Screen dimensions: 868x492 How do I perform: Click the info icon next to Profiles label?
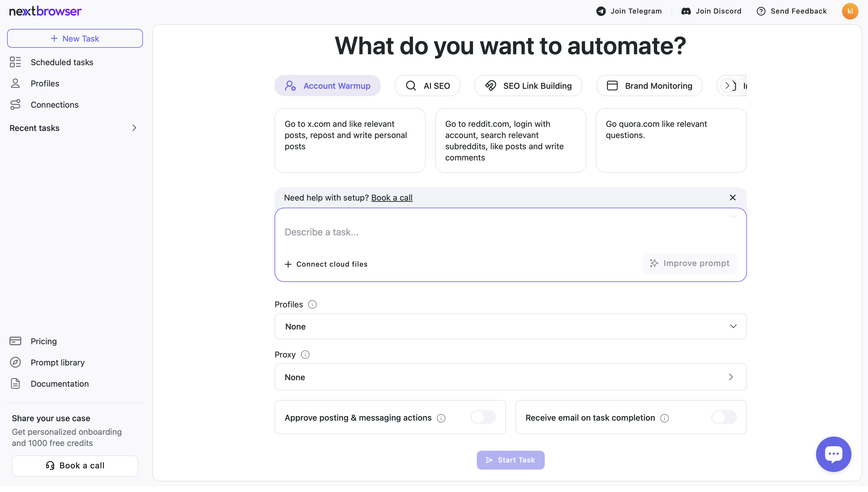(x=312, y=305)
